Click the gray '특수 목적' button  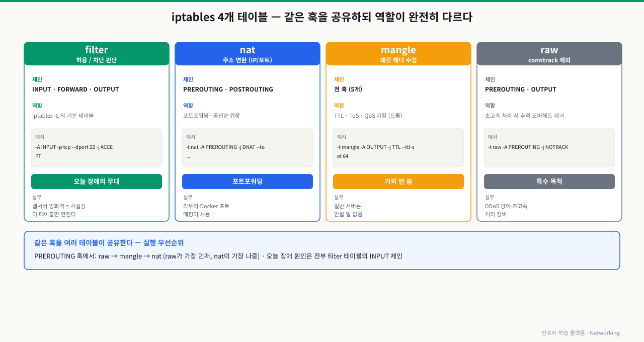549,182
